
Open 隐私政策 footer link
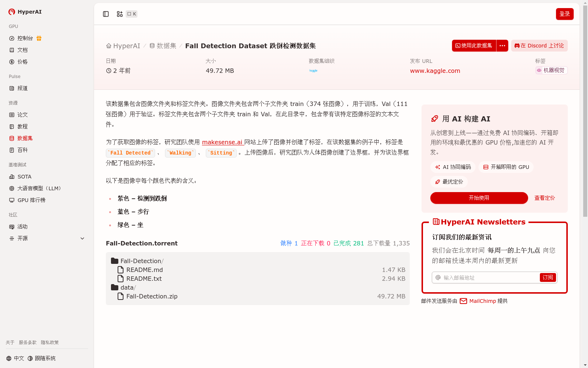(50, 343)
